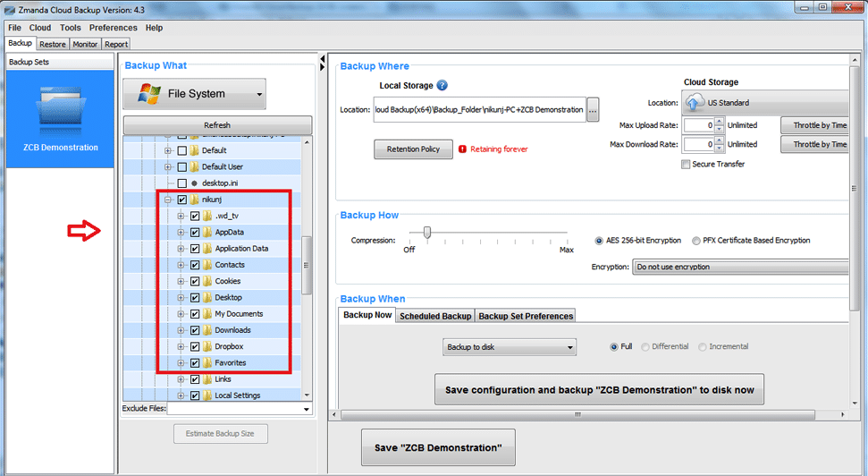Click the Local Storage help icon
This screenshot has width=868, height=476.
[442, 85]
